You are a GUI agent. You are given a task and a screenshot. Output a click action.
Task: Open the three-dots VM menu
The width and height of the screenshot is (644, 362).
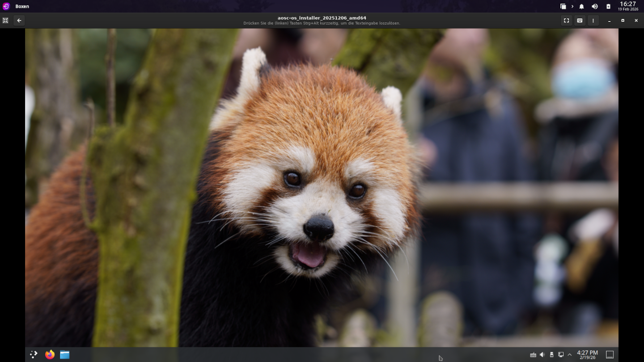(x=593, y=21)
